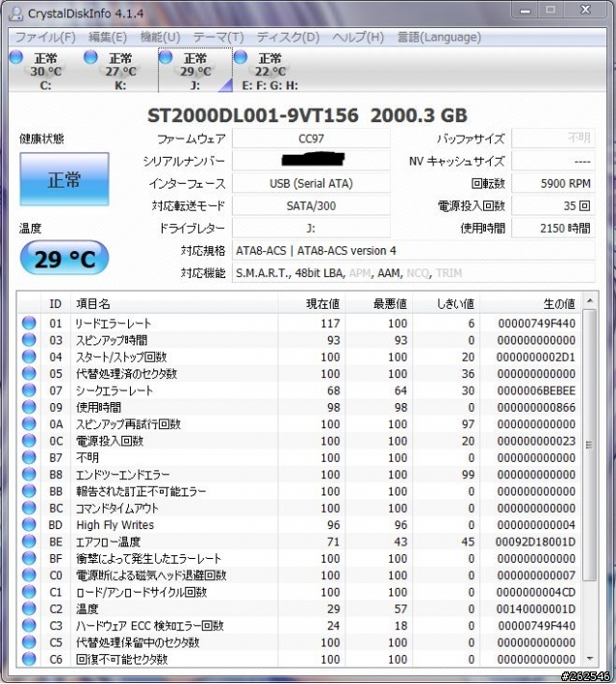Click the 29 °C temperature button
This screenshot has width=616, height=684.
tap(64, 258)
